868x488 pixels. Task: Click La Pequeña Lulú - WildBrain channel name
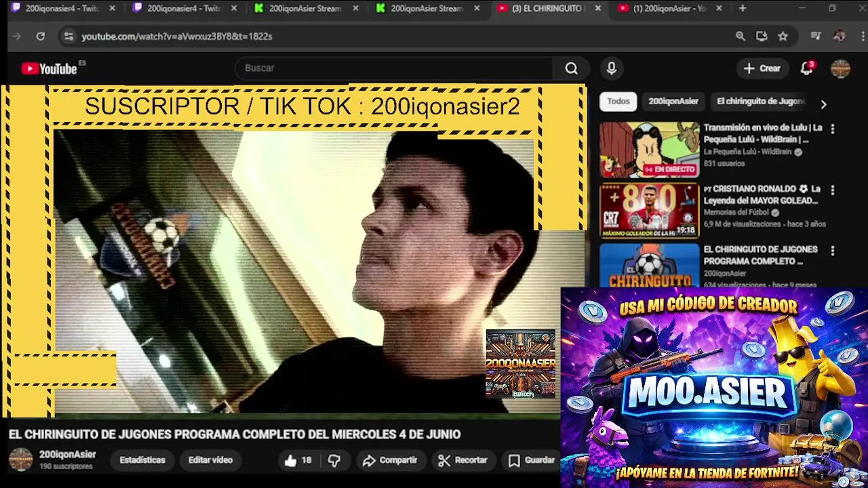tap(747, 152)
